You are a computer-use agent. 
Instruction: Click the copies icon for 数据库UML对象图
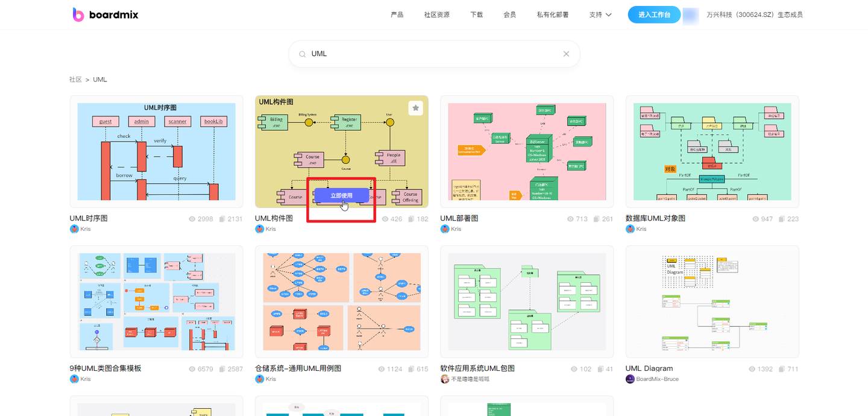coord(782,219)
